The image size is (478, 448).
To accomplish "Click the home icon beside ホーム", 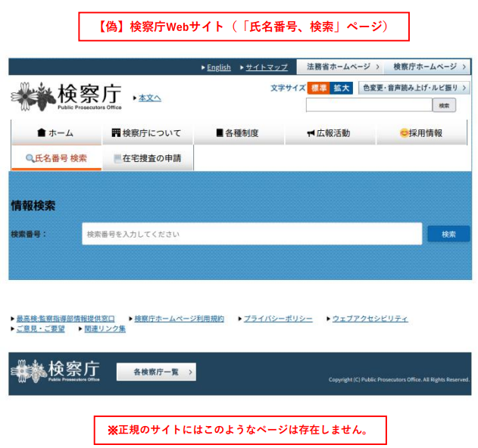I will point(42,132).
